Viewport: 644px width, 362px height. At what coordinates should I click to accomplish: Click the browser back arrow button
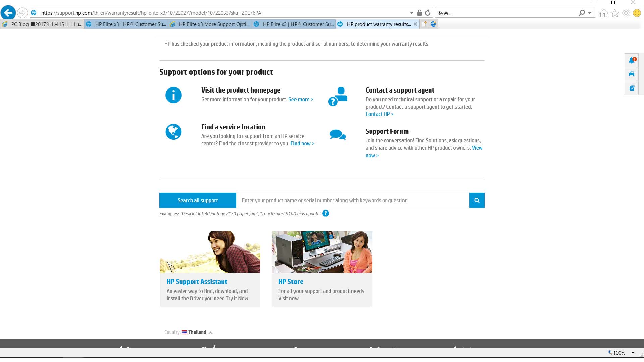pos(8,13)
